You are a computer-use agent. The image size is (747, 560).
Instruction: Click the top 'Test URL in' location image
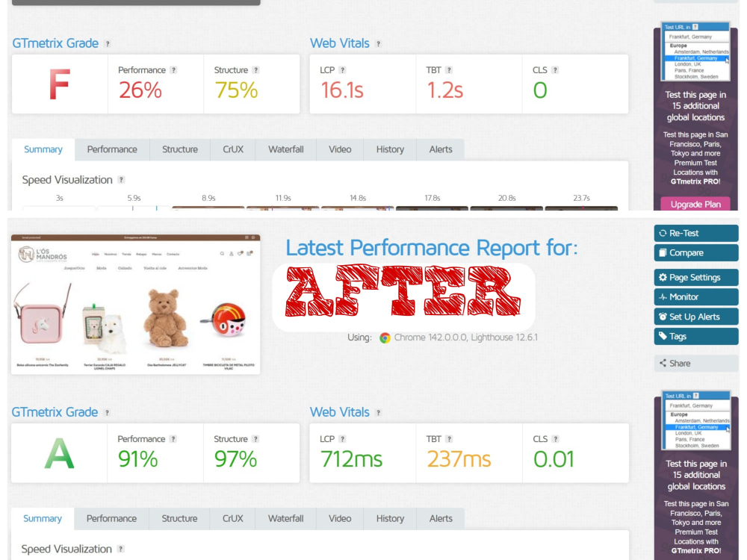(x=695, y=52)
